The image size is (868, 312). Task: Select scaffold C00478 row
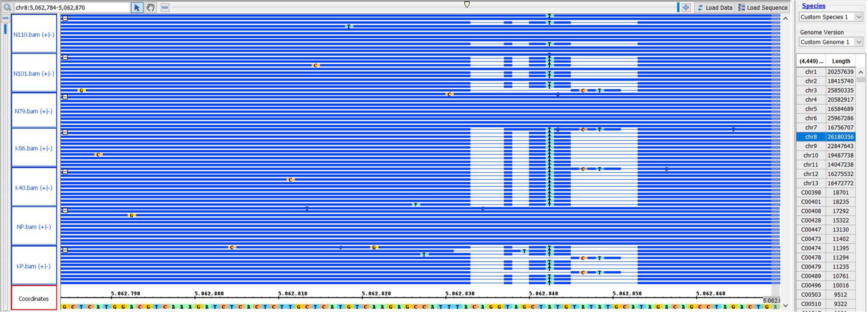(826, 257)
